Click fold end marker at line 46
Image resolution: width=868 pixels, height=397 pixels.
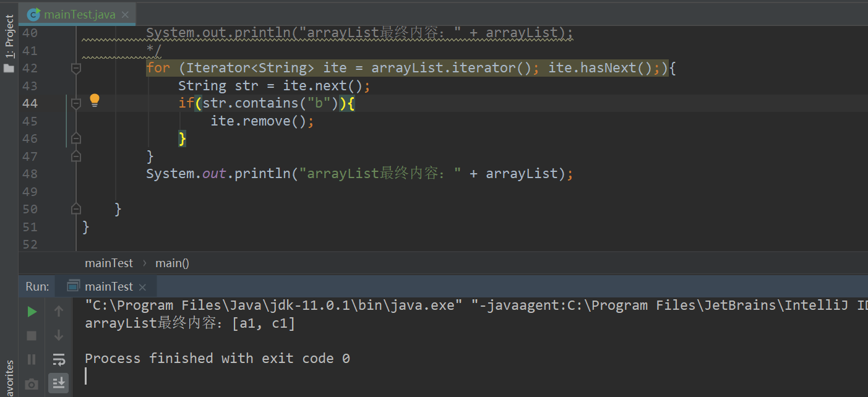(x=76, y=139)
